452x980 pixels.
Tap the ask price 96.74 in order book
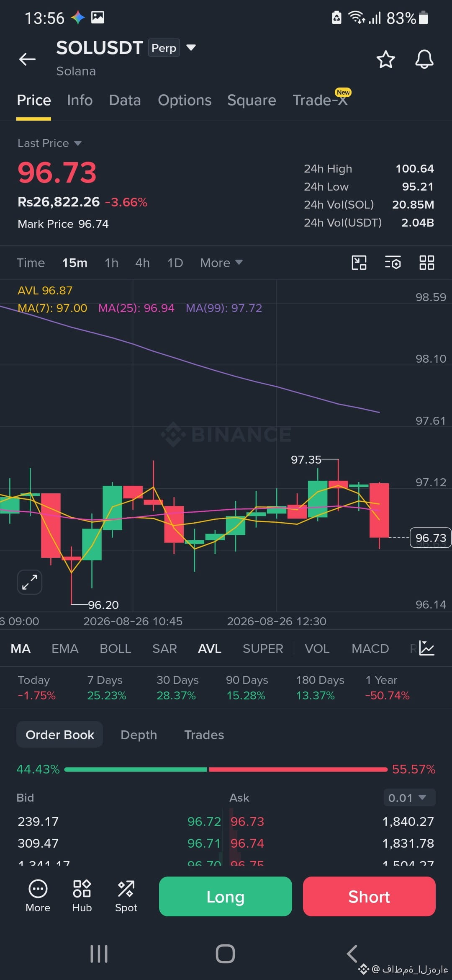tap(247, 843)
